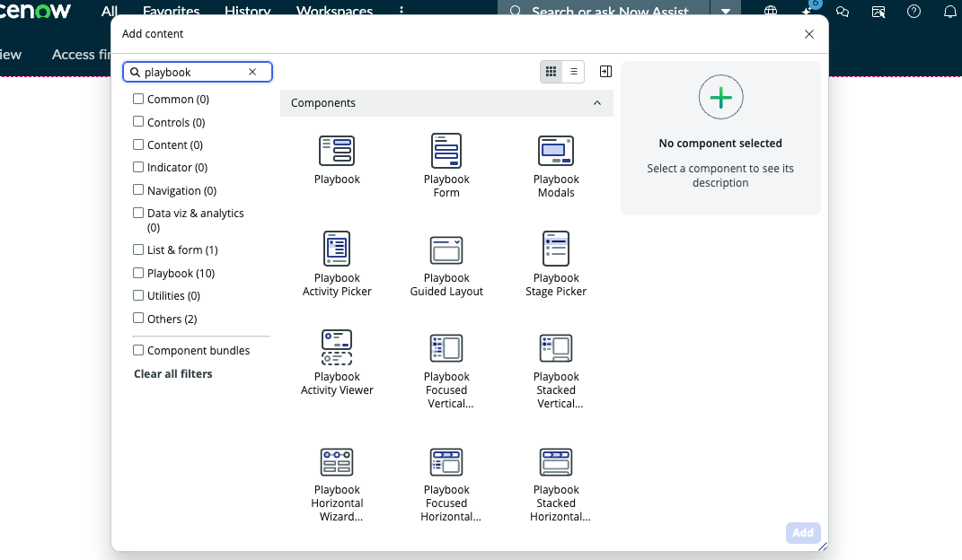Open the Now Assist sparkle icon
962x560 pixels.
(807, 11)
